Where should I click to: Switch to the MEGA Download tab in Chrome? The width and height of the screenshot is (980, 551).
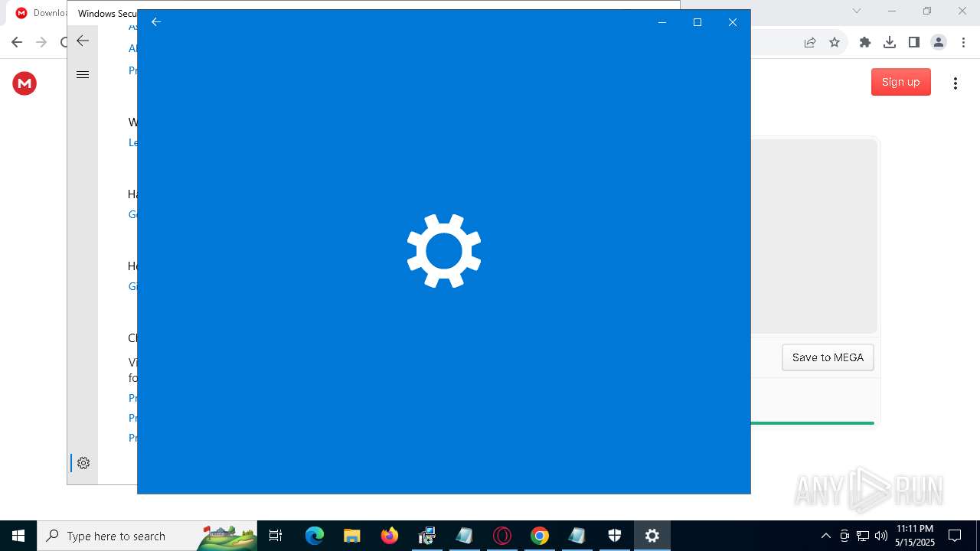tap(41, 13)
